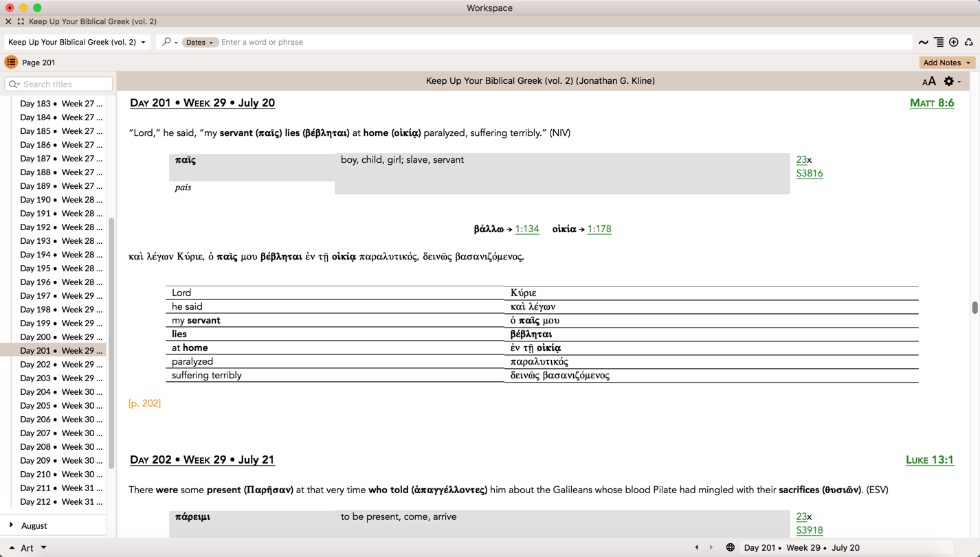Click the 'paralyzed' table cell
The image size is (980, 557).
coord(335,362)
